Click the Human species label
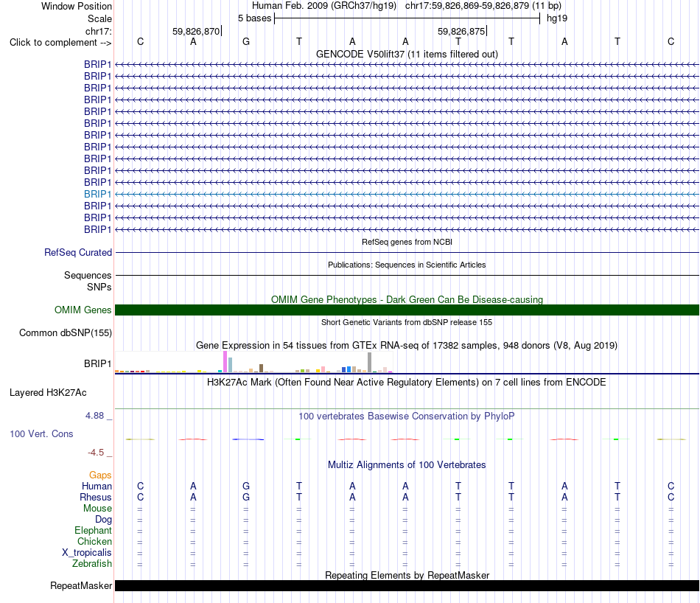The width and height of the screenshot is (700, 603). click(97, 486)
